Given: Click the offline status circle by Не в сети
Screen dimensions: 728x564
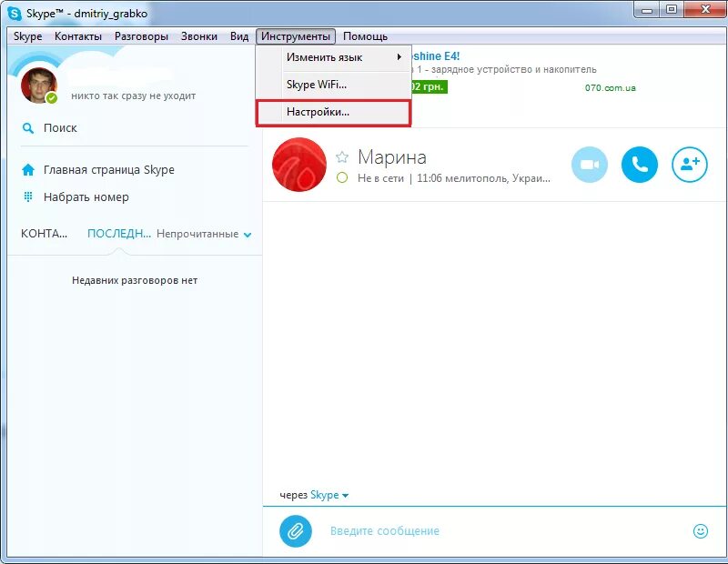Looking at the screenshot, I should [x=342, y=177].
